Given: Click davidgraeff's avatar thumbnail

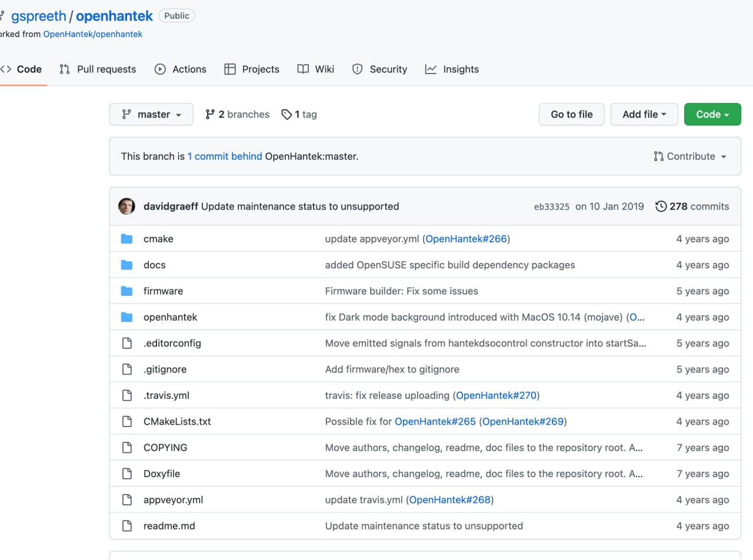Looking at the screenshot, I should [126, 206].
